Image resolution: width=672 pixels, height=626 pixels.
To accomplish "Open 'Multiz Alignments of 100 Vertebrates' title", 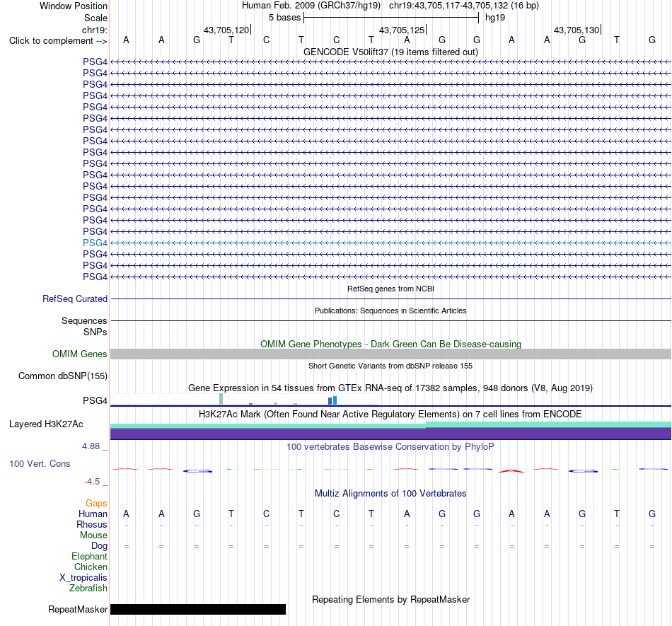I will (x=390, y=493).
